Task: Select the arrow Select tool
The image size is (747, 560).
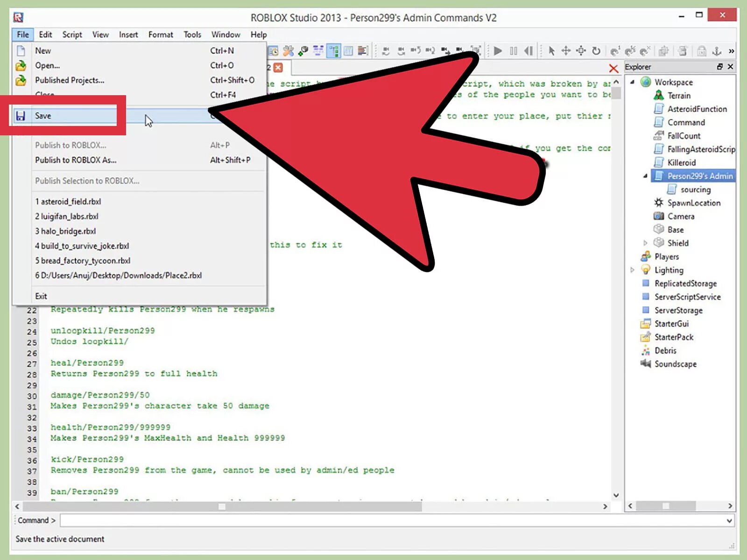Action: [x=551, y=50]
